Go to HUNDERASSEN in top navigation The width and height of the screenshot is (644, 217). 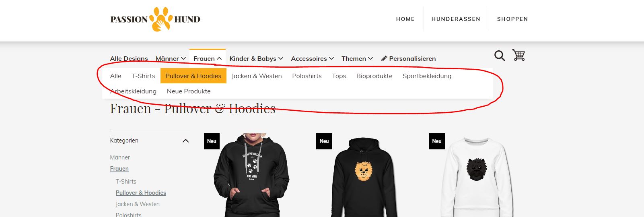pyautogui.click(x=456, y=19)
